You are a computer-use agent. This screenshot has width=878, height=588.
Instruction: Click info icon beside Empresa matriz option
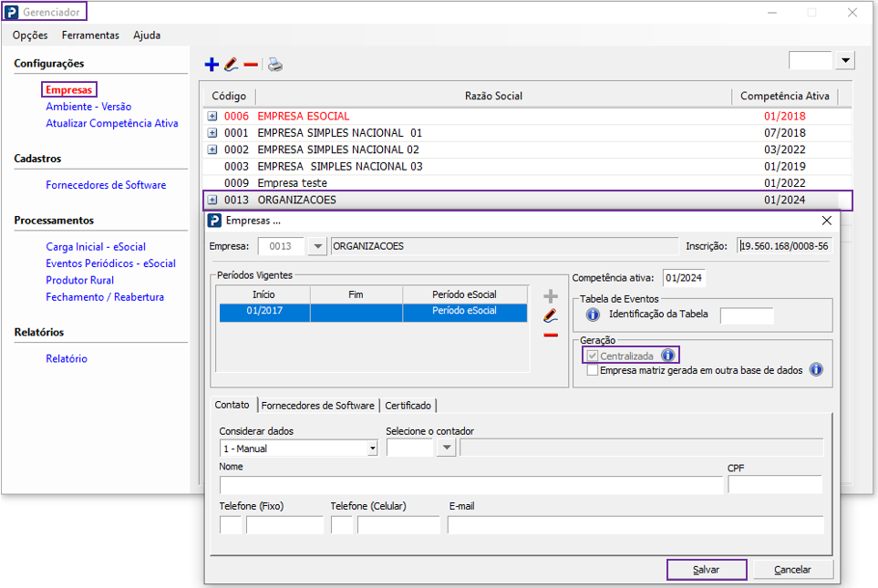816,369
